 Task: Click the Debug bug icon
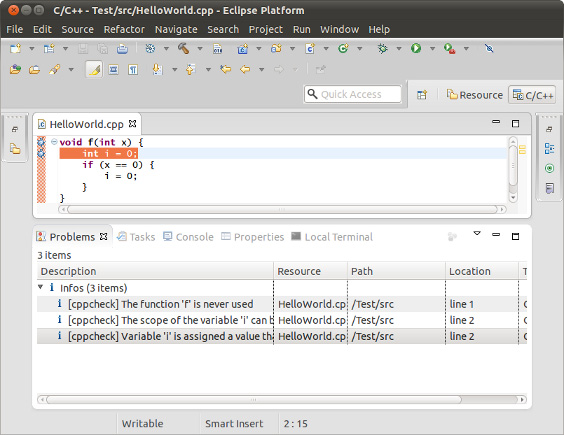pyautogui.click(x=382, y=48)
